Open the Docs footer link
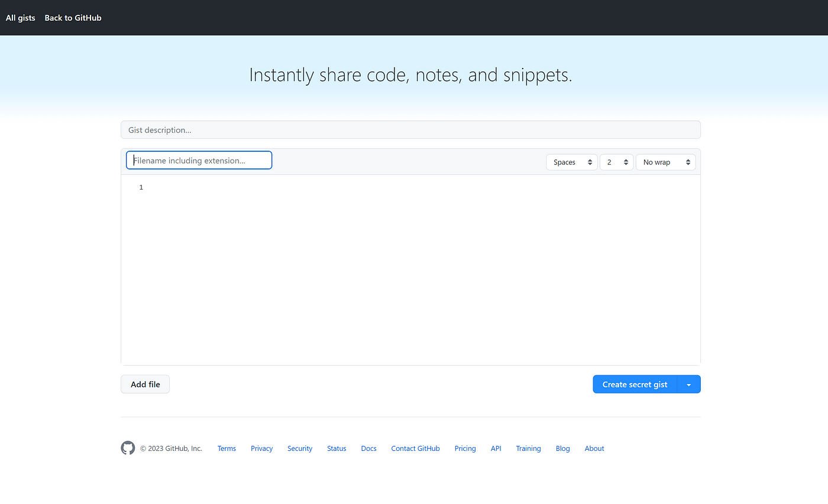The image size is (828, 504). 368,448
